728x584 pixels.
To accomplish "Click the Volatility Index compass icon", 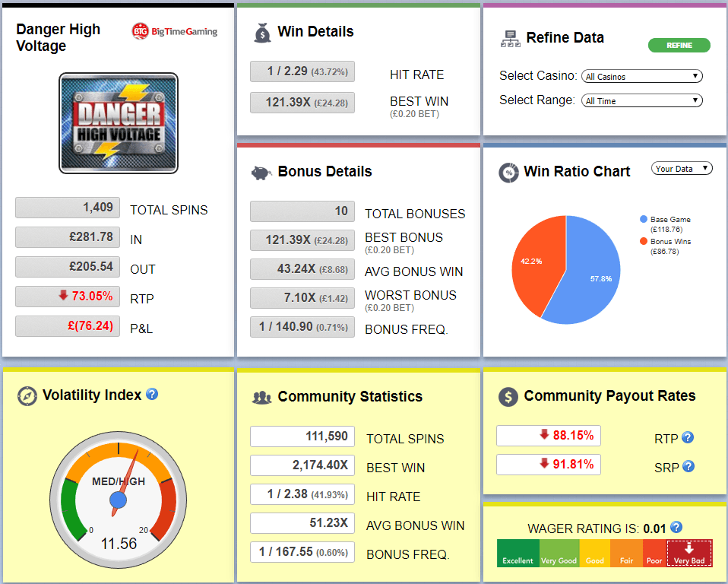I will click(27, 396).
